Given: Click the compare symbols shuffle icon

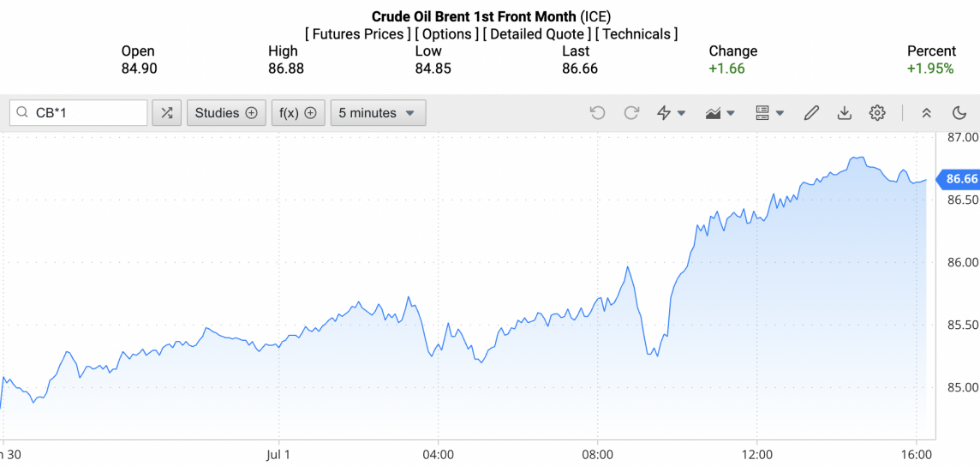Looking at the screenshot, I should coord(166,113).
